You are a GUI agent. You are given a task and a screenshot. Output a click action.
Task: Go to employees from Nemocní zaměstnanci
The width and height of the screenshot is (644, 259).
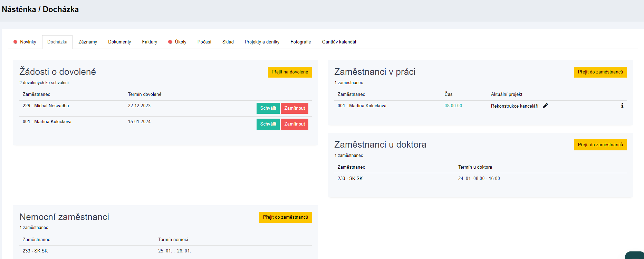coord(285,217)
